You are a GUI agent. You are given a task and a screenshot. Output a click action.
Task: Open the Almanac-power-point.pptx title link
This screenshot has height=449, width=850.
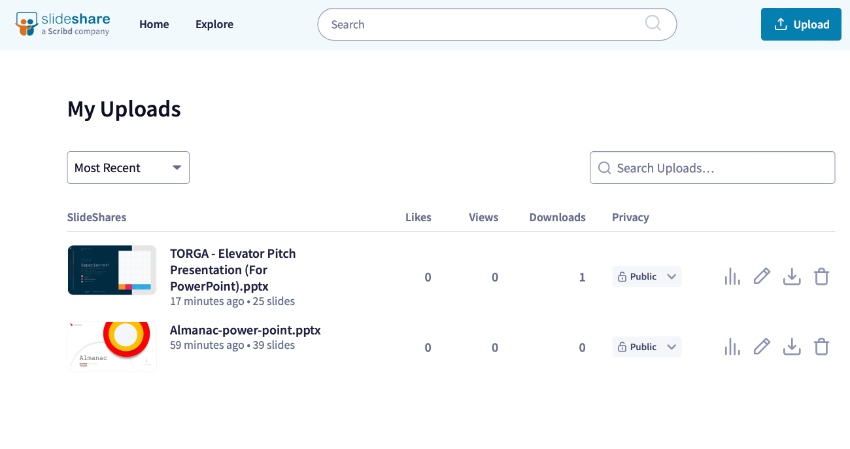click(245, 330)
